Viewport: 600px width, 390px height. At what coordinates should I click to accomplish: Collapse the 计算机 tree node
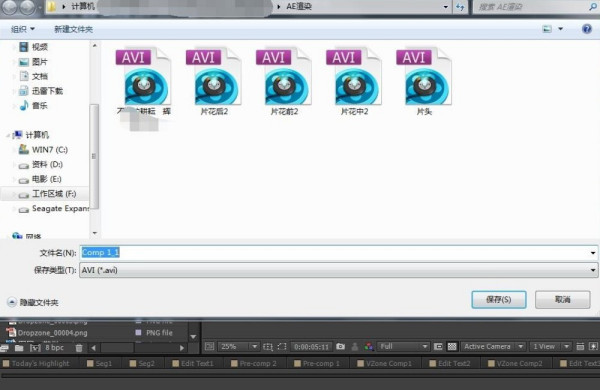[x=8, y=135]
